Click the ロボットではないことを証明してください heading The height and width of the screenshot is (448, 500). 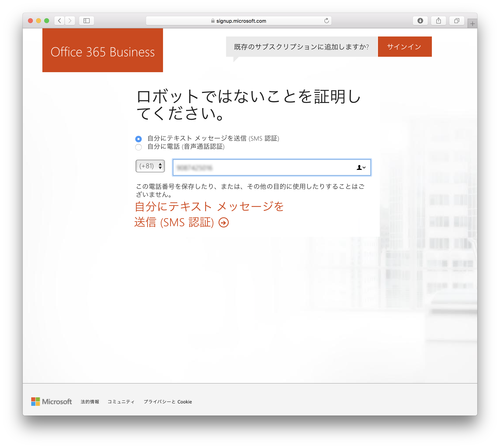tap(248, 105)
